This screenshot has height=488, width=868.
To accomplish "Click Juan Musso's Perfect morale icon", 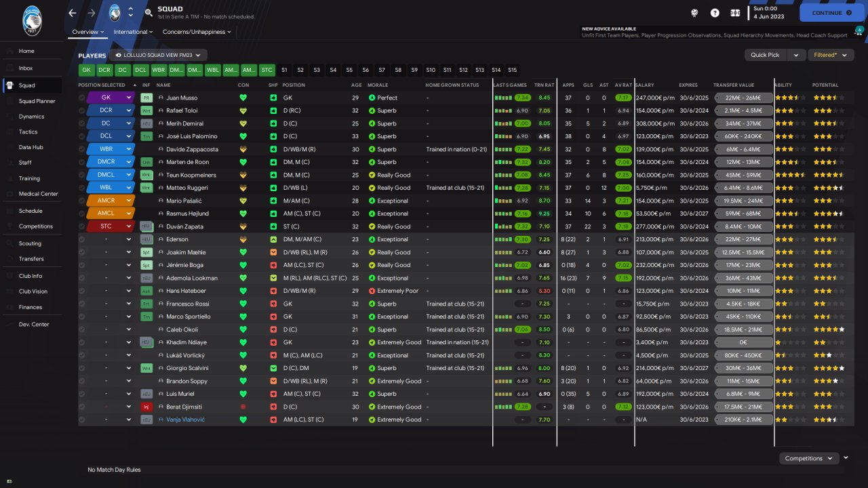I will [x=372, y=98].
